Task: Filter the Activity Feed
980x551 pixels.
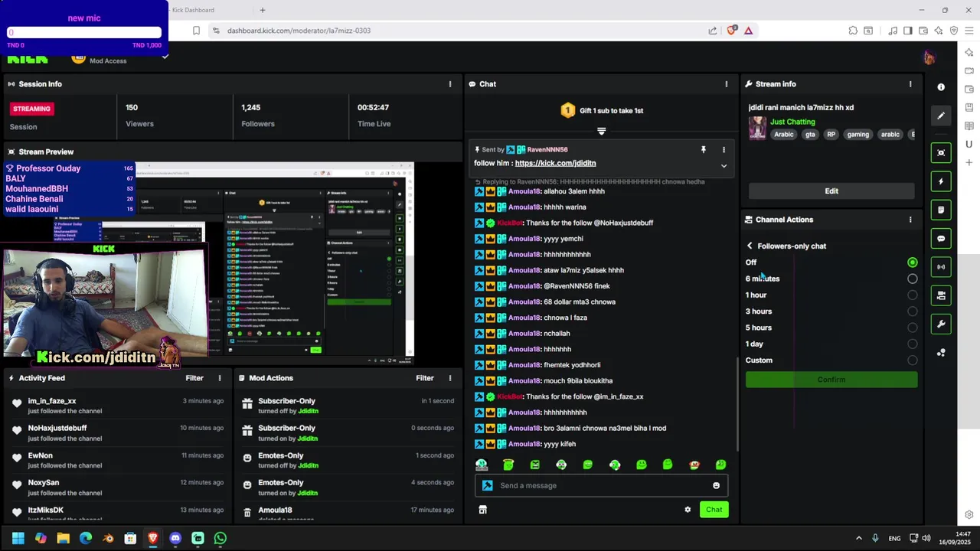Action: pos(194,378)
